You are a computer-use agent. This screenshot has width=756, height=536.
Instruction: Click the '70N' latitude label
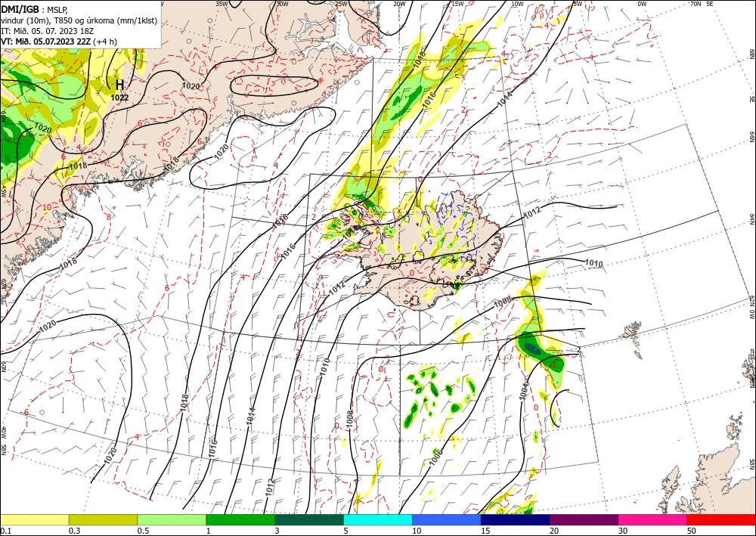coord(696,4)
